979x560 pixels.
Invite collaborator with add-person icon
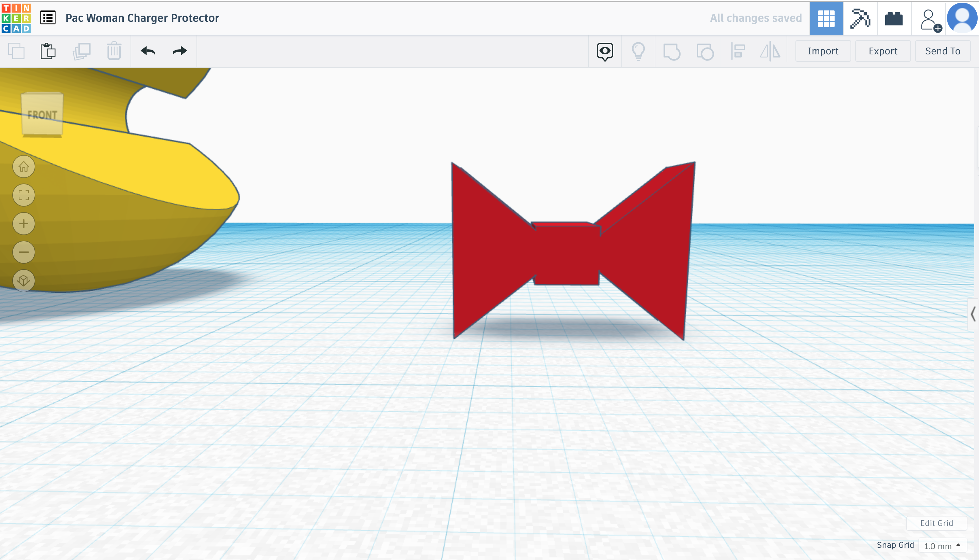pyautogui.click(x=930, y=20)
